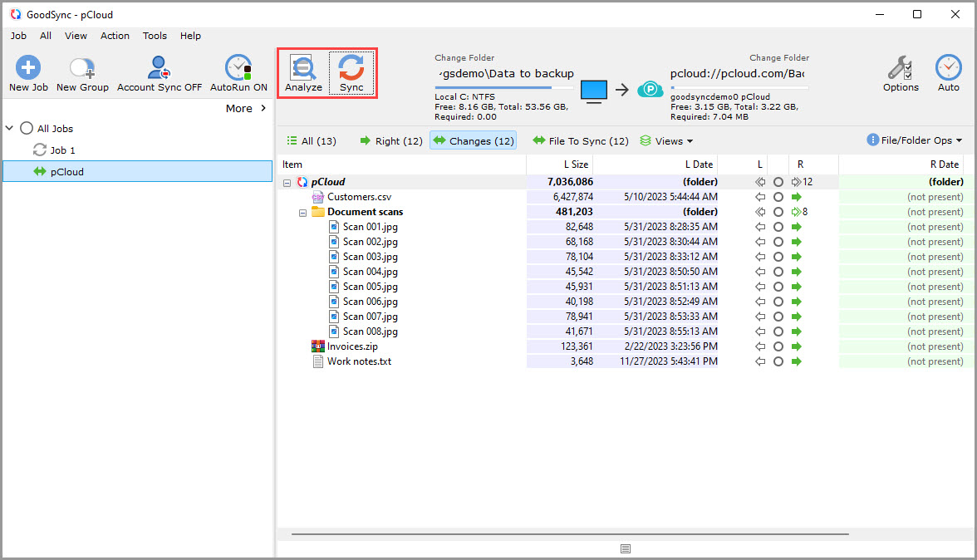Open the Auto schedule clock icon
Image resolution: width=977 pixels, height=560 pixels.
point(949,67)
